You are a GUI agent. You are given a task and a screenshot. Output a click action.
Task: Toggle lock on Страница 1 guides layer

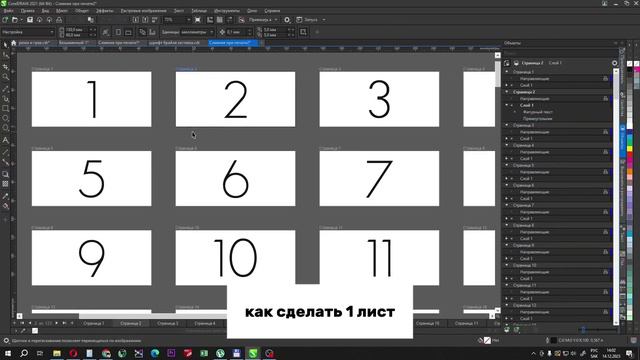pyautogui.click(x=605, y=78)
